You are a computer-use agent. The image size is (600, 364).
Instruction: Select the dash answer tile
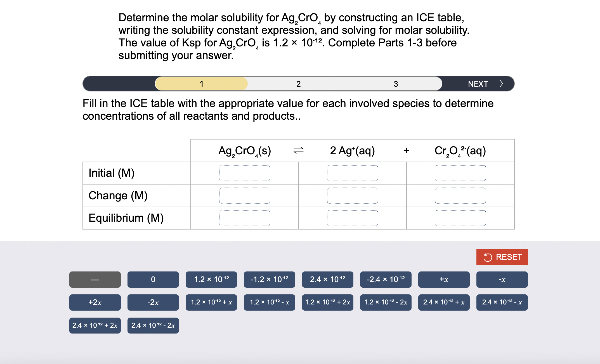pyautogui.click(x=95, y=279)
